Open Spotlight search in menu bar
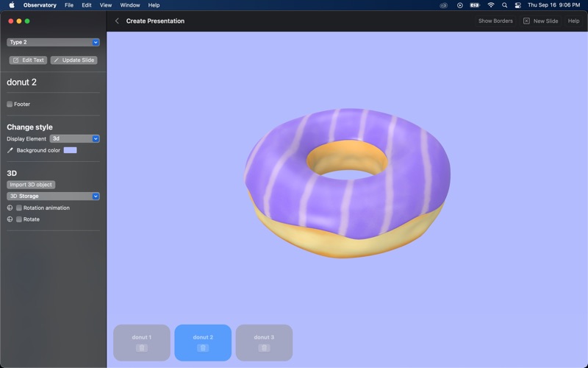Viewport: 588px width, 368px height. tap(504, 5)
